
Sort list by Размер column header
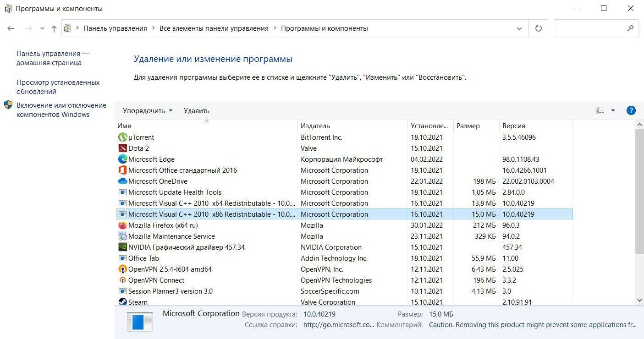pos(468,126)
